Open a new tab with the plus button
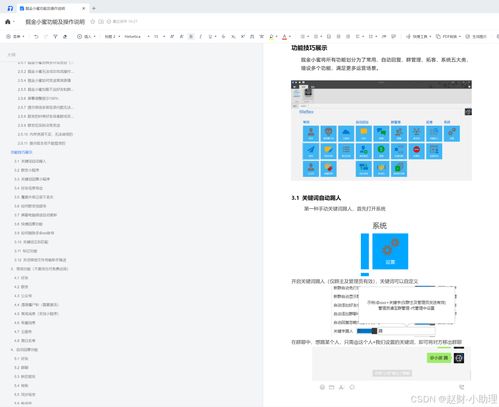499x407 pixels. (94, 8)
